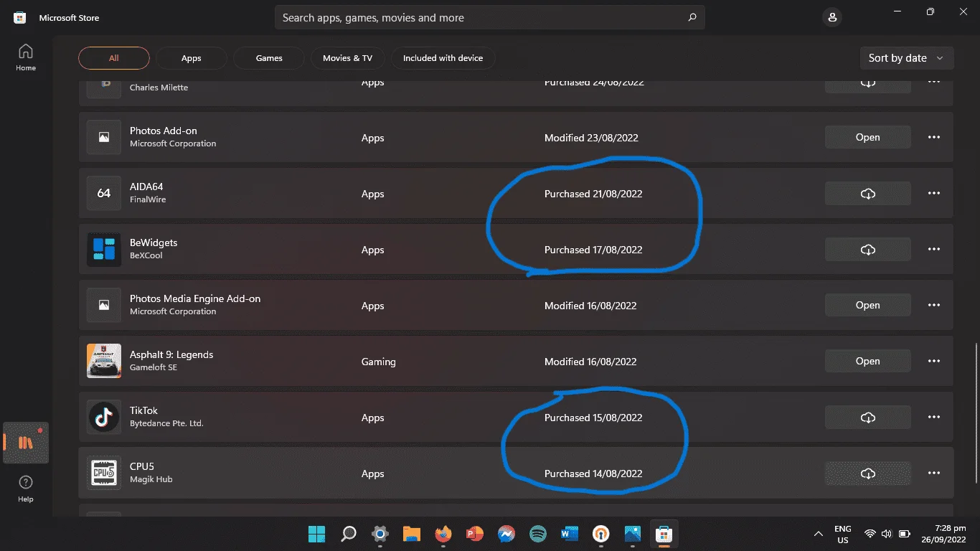Select the TikTok title text
The image size is (980, 551).
(x=143, y=410)
